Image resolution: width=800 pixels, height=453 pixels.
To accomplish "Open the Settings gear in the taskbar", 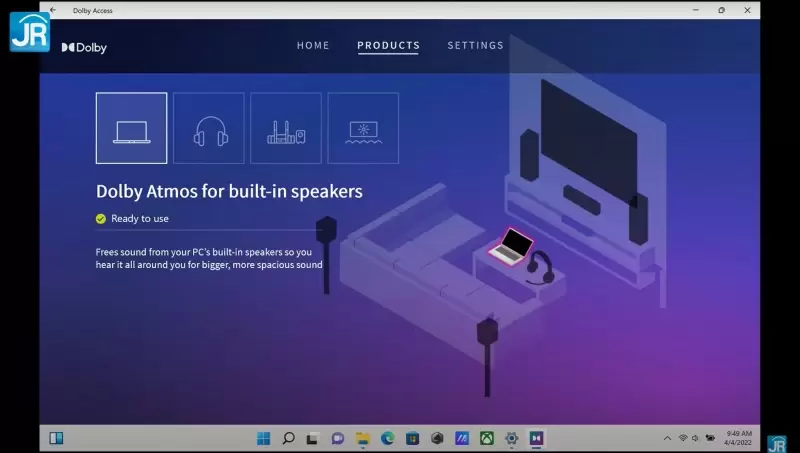I will click(x=511, y=438).
